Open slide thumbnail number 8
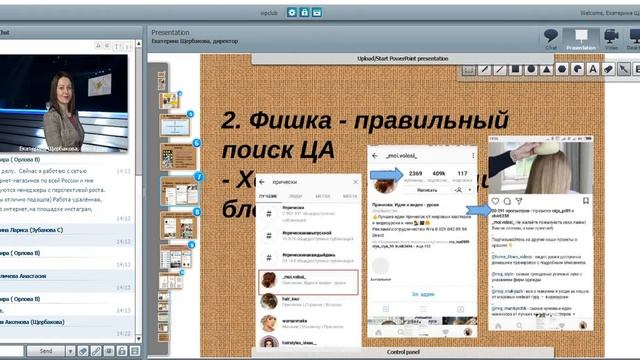This screenshot has width=640, height=360. coord(179,225)
